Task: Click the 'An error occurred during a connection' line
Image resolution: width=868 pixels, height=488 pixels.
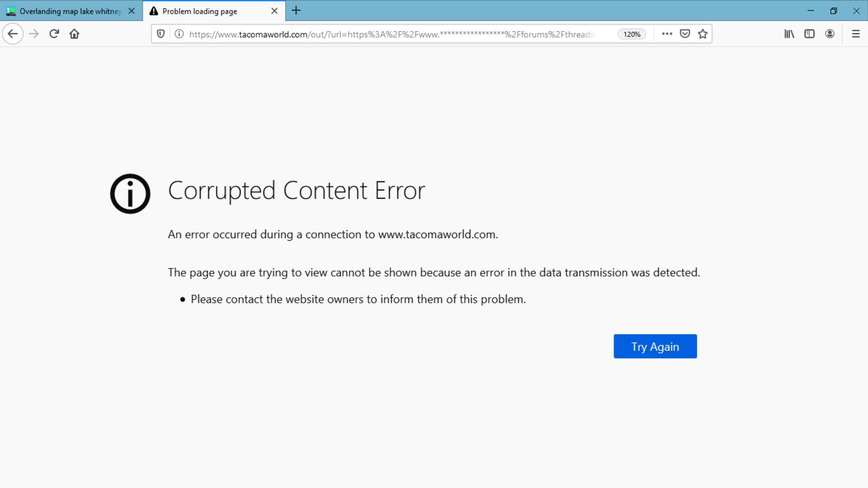Action: point(333,235)
